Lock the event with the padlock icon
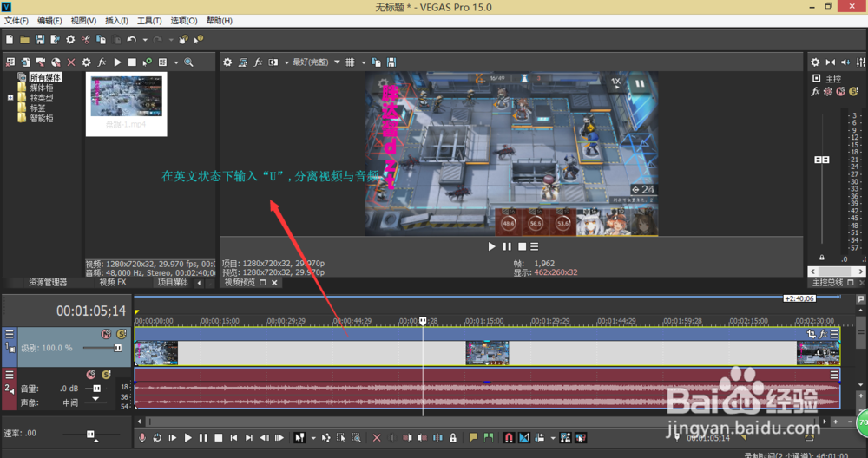This screenshot has height=458, width=868. [453, 438]
